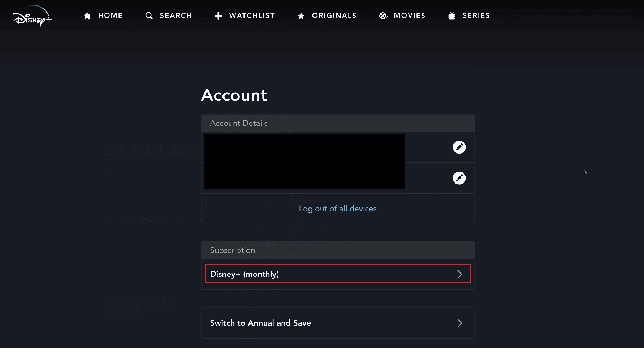Browse the SERIES section
This screenshot has width=644, height=348.
(x=476, y=16)
